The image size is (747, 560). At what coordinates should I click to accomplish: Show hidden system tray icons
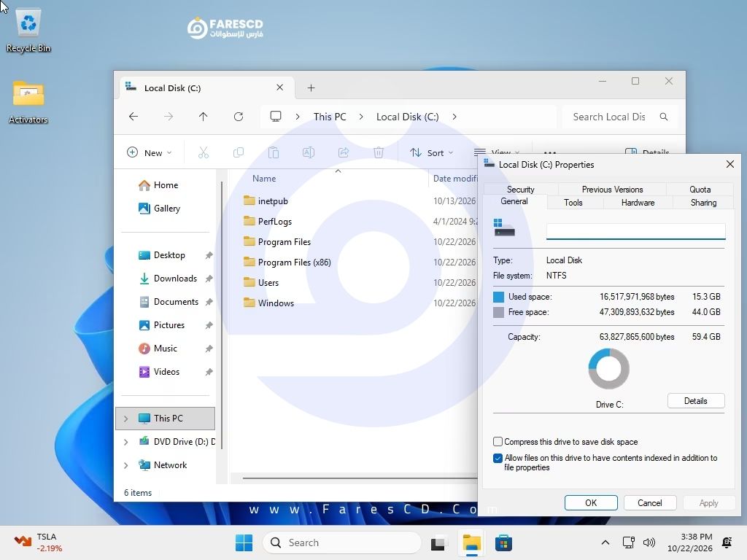tap(605, 542)
